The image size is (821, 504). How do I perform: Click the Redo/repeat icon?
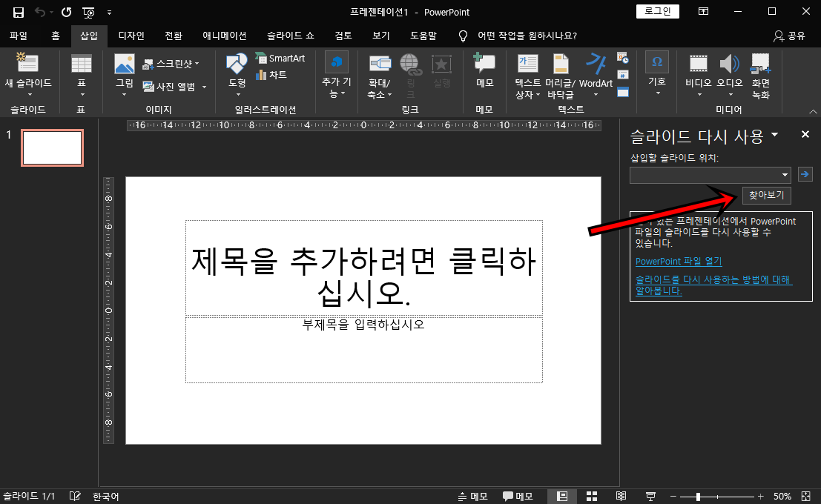click(x=66, y=12)
